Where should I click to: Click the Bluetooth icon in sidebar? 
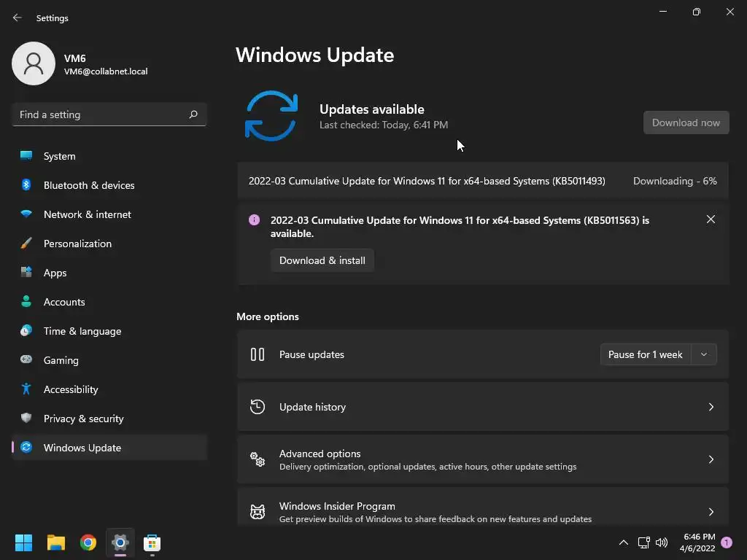pyautogui.click(x=26, y=184)
